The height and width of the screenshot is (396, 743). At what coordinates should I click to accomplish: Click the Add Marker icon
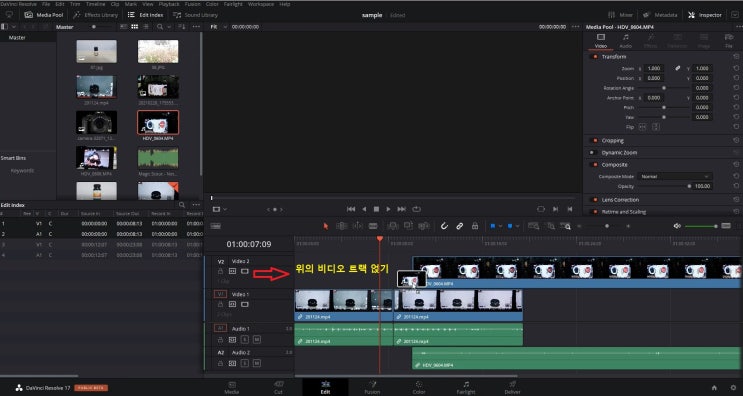point(510,226)
